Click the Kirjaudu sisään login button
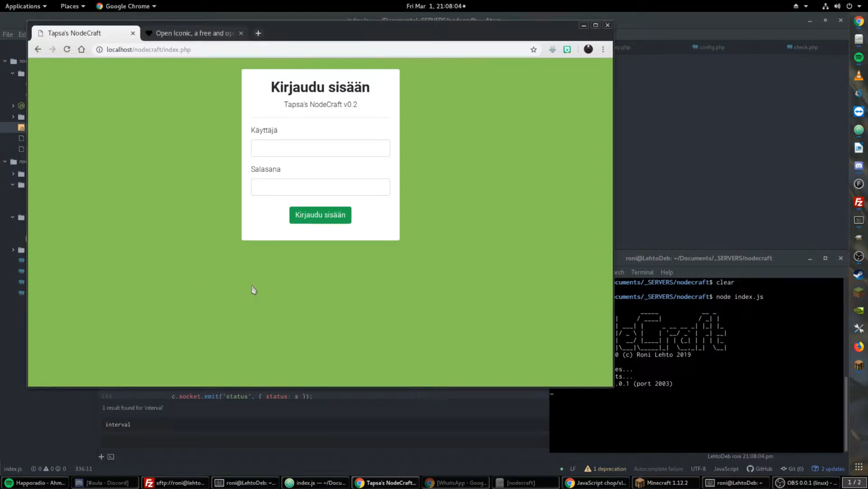The height and width of the screenshot is (489, 868). tap(320, 215)
